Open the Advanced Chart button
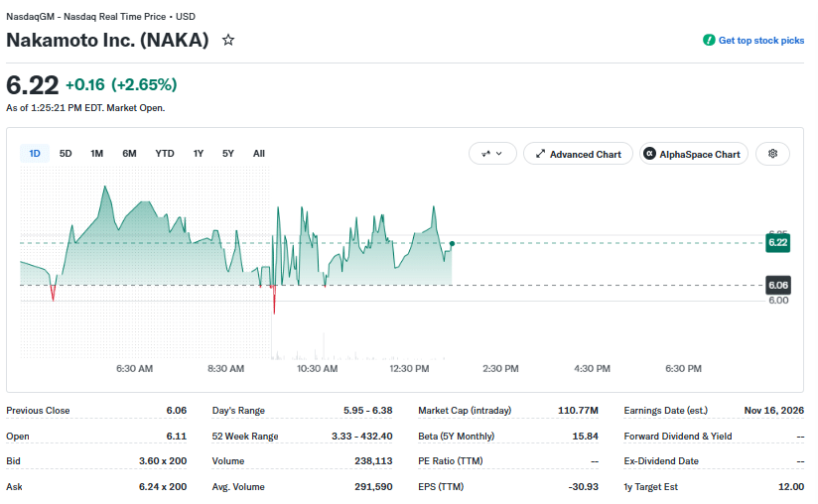The width and height of the screenshot is (818, 504). click(578, 154)
